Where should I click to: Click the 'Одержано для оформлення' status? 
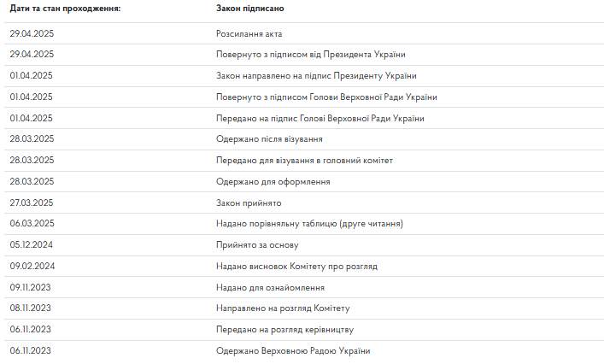point(273,182)
